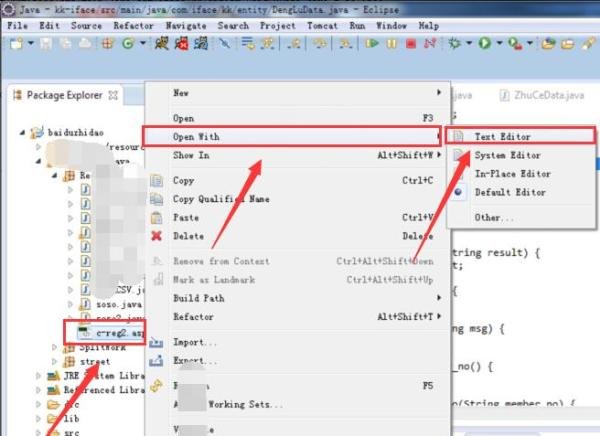Open the External Tools dropdown arrow
The image size is (600, 436).
530,43
